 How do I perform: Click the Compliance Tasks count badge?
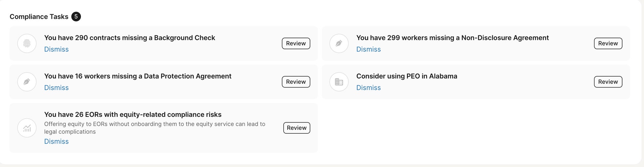(76, 17)
